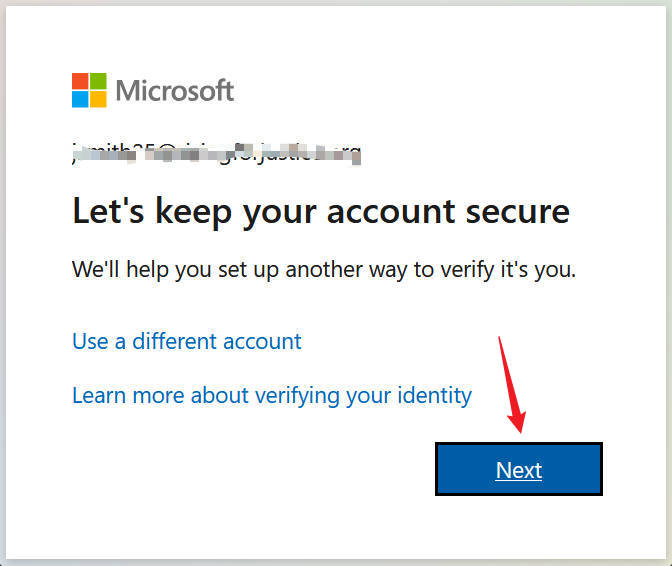Open the "Use a different account" link
Screen dimensions: 672x566
187,341
